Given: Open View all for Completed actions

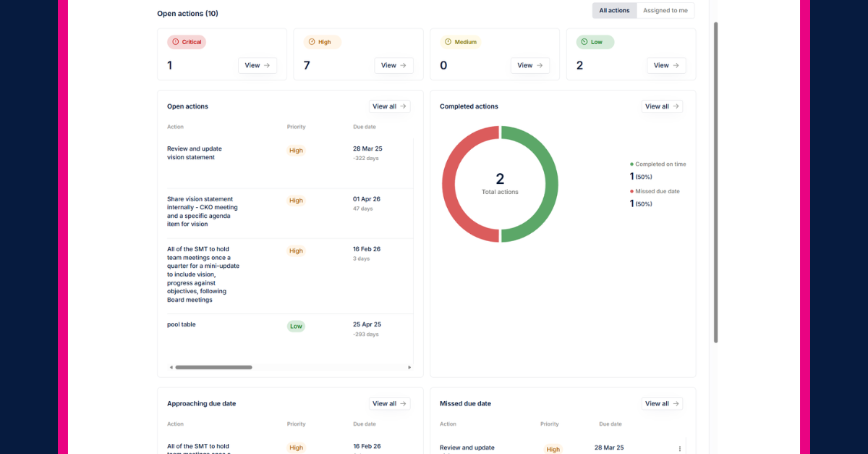Looking at the screenshot, I should click(662, 106).
